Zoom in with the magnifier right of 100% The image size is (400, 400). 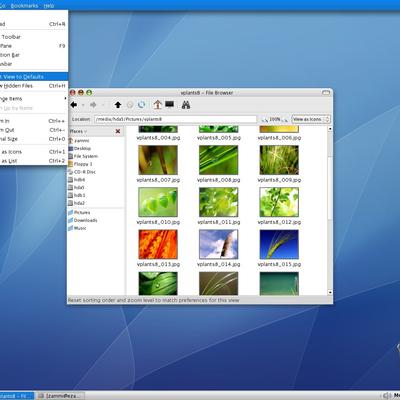tap(285, 119)
